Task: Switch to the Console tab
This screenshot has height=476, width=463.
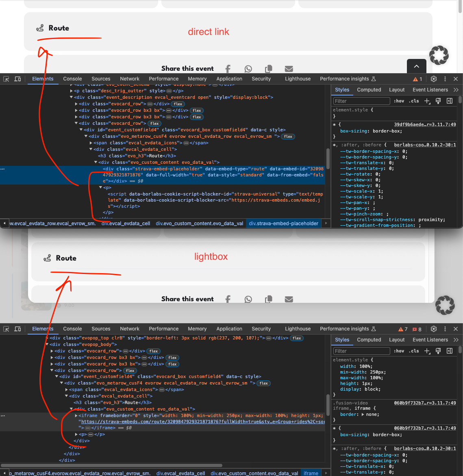Action: point(72,78)
